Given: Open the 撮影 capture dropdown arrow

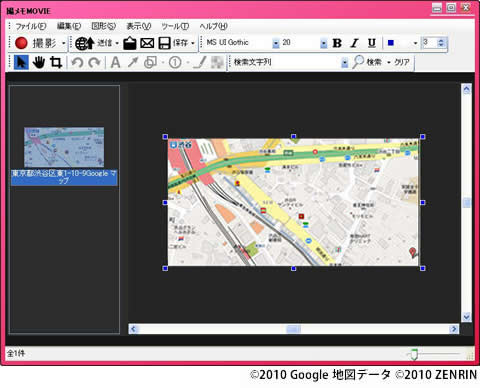Looking at the screenshot, I should coord(64,43).
